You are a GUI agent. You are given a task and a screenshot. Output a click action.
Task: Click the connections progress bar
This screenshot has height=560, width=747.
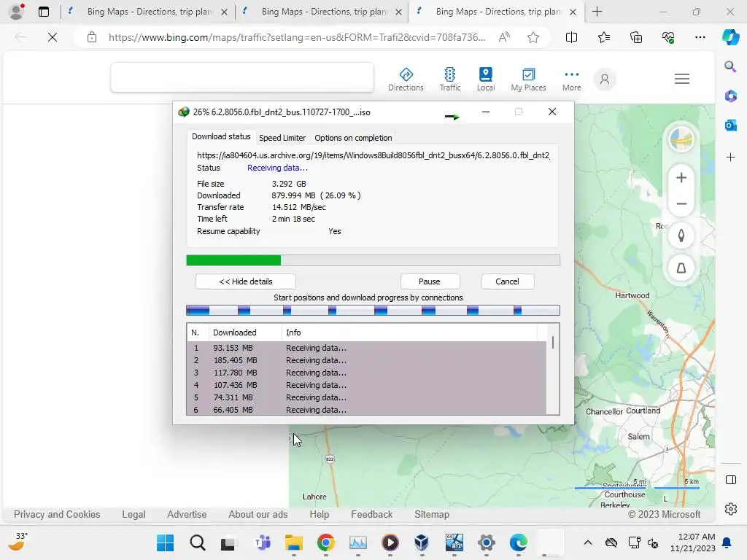(373, 311)
